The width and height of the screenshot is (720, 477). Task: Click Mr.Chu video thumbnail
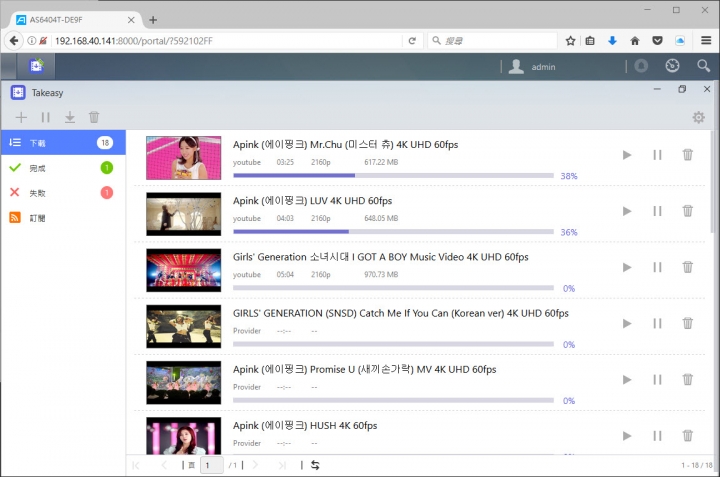(x=184, y=157)
